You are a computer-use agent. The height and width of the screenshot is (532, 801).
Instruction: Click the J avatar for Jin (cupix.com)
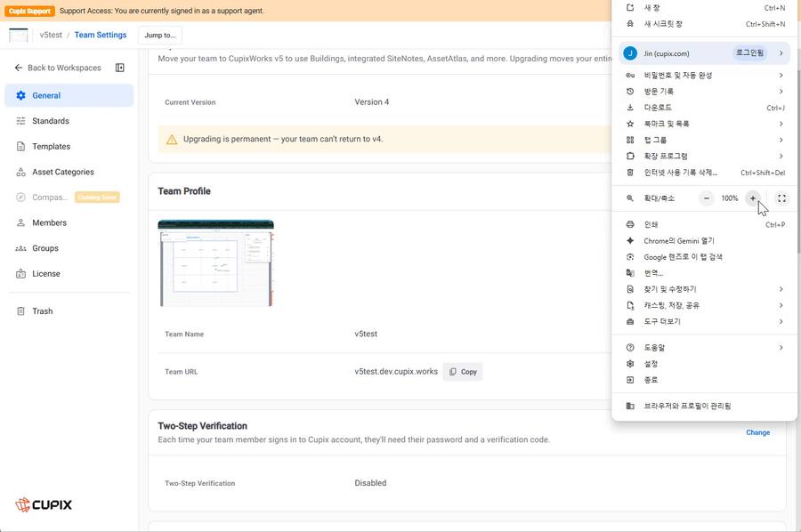[x=630, y=53]
